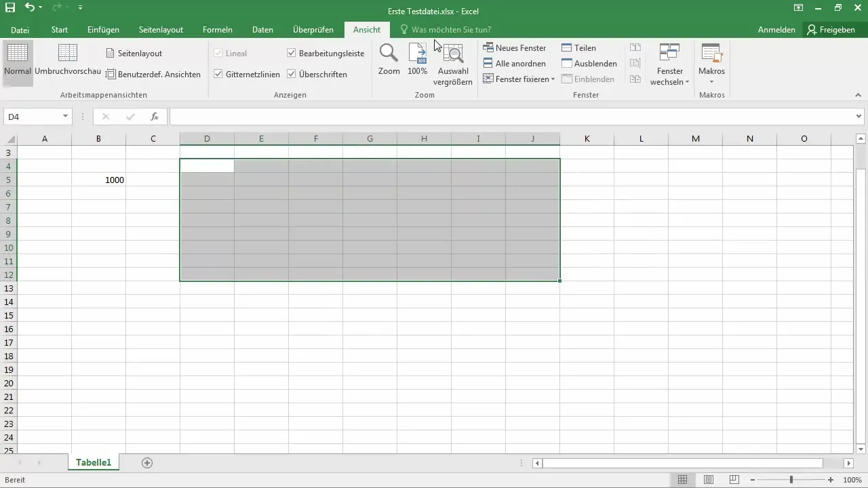Click the sheet scroll previous arrow
Image resolution: width=868 pixels, height=488 pixels.
(x=20, y=463)
